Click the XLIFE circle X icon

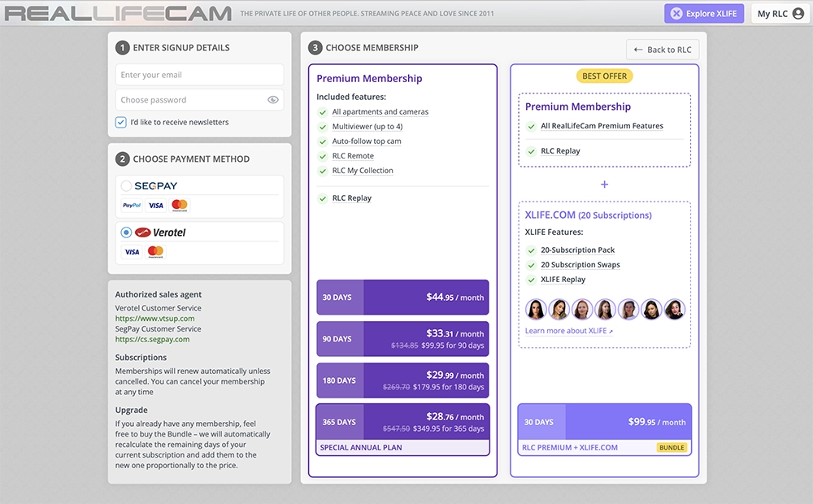676,14
